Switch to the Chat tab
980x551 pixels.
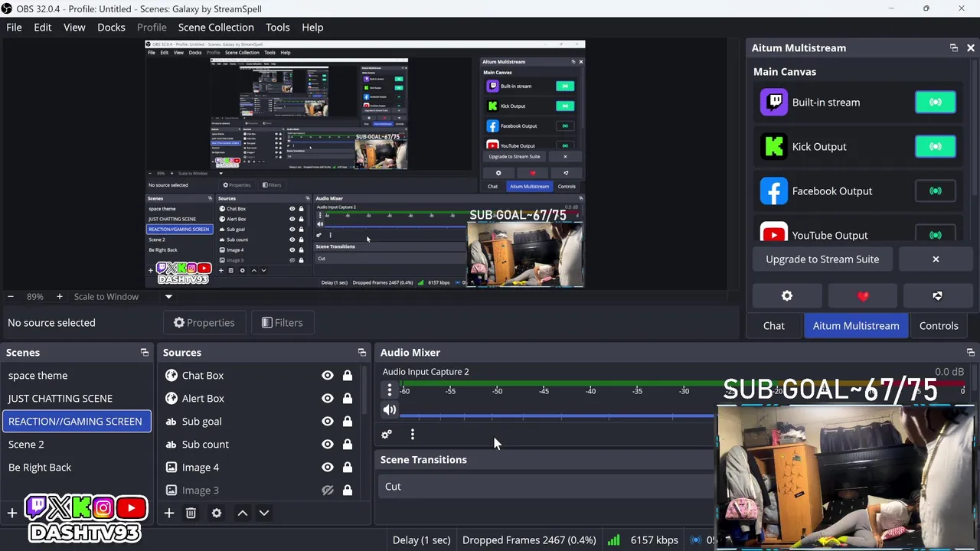774,325
